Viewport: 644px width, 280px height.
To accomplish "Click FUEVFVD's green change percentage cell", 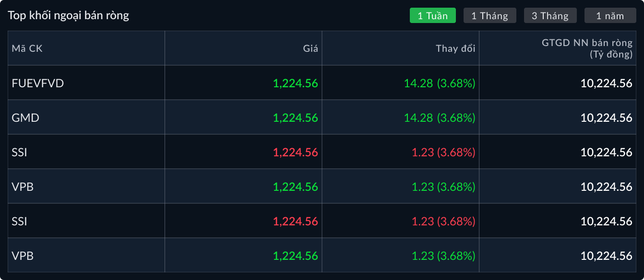I will pyautogui.click(x=439, y=83).
